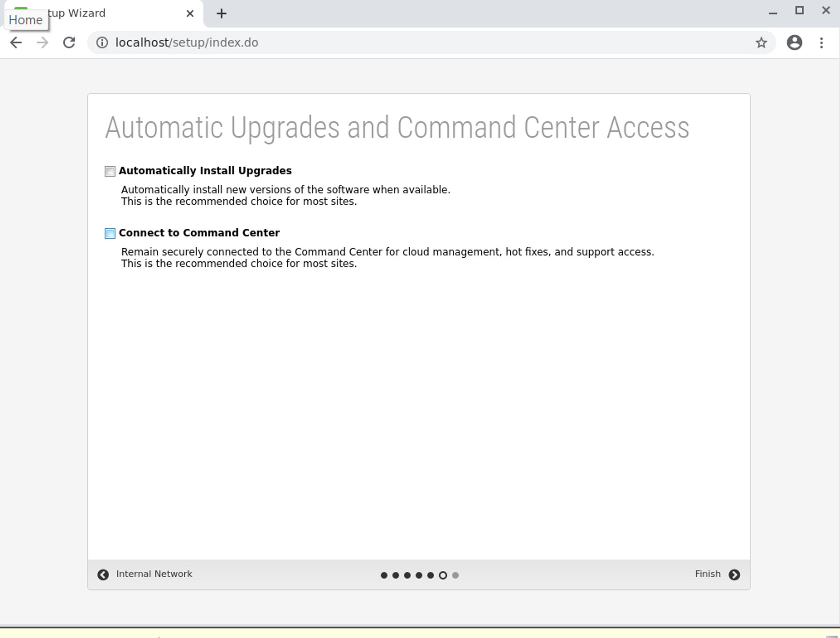Open the browser profile icon
Viewport: 840px width, 638px height.
coord(794,42)
